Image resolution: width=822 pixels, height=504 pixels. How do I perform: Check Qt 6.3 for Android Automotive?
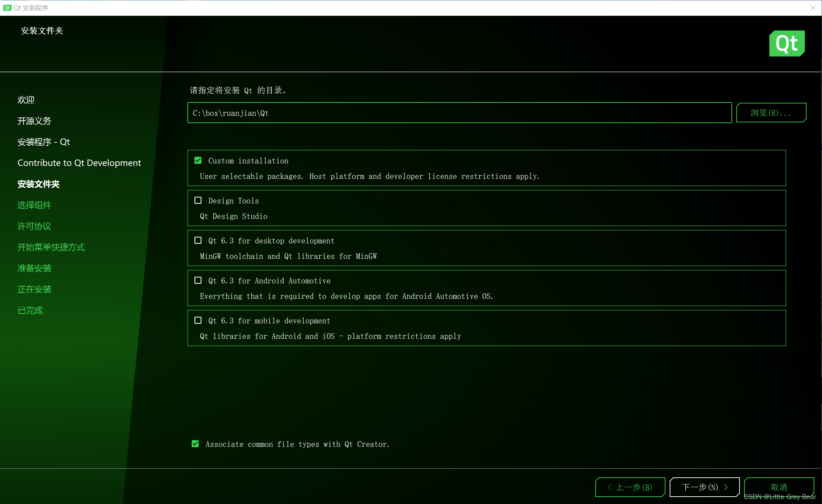[x=198, y=280]
